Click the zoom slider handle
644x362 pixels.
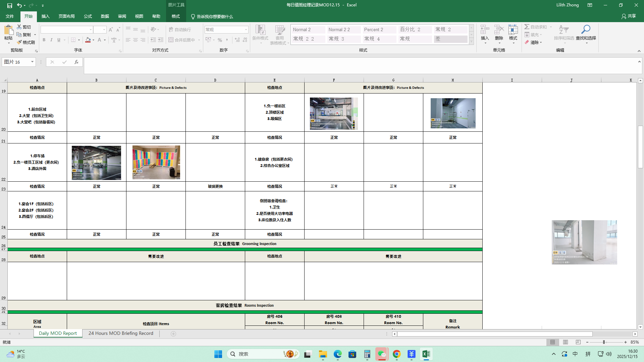604,342
